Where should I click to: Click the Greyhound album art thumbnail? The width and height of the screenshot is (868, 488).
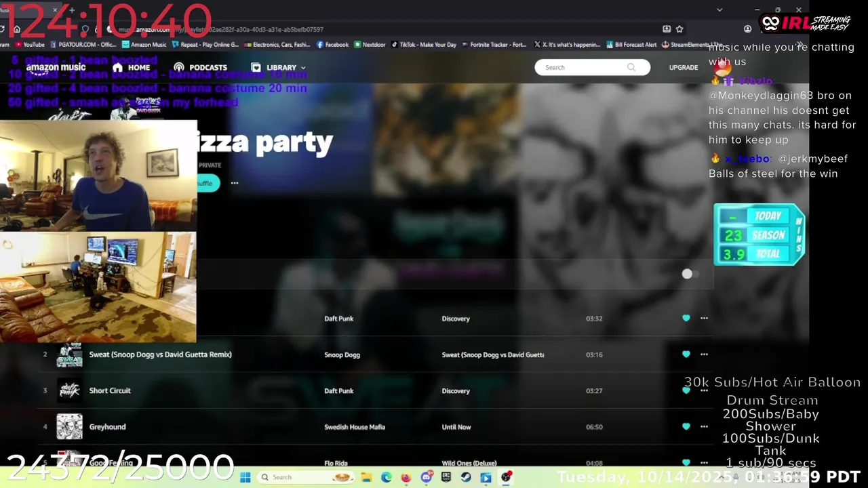point(69,426)
